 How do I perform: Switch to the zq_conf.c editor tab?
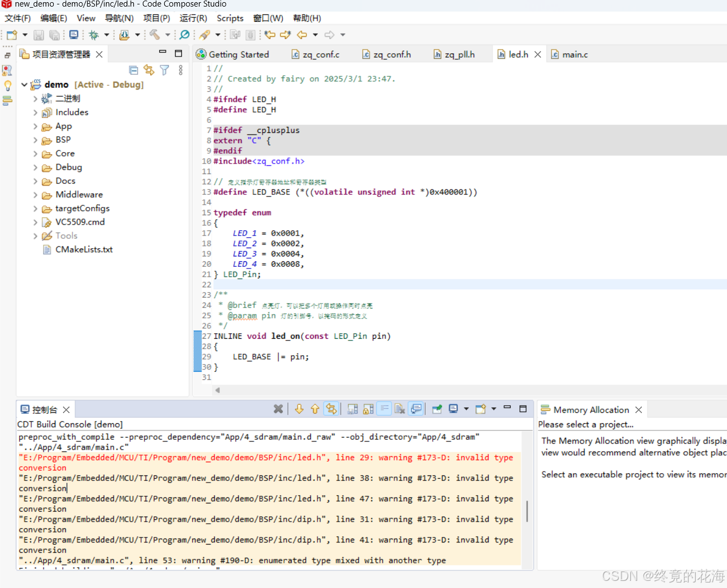click(315, 54)
